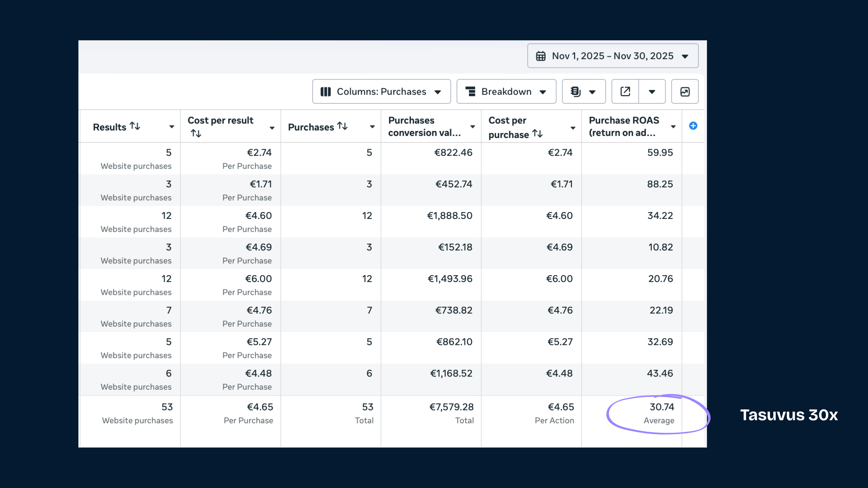The image size is (868, 488).
Task: Open Purchases conversion value column menu arrow
Action: [x=473, y=127]
